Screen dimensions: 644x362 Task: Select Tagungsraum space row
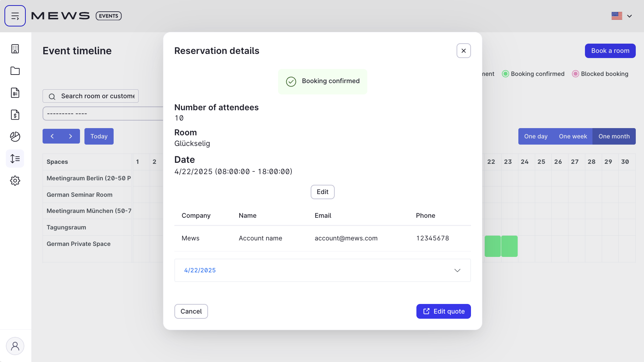(x=87, y=227)
